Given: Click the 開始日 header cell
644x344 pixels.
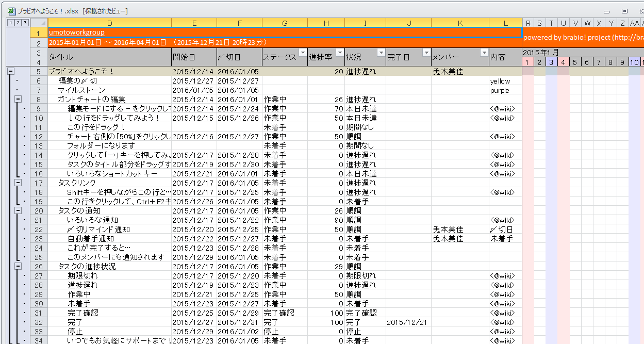Looking at the screenshot, I should click(x=194, y=57).
